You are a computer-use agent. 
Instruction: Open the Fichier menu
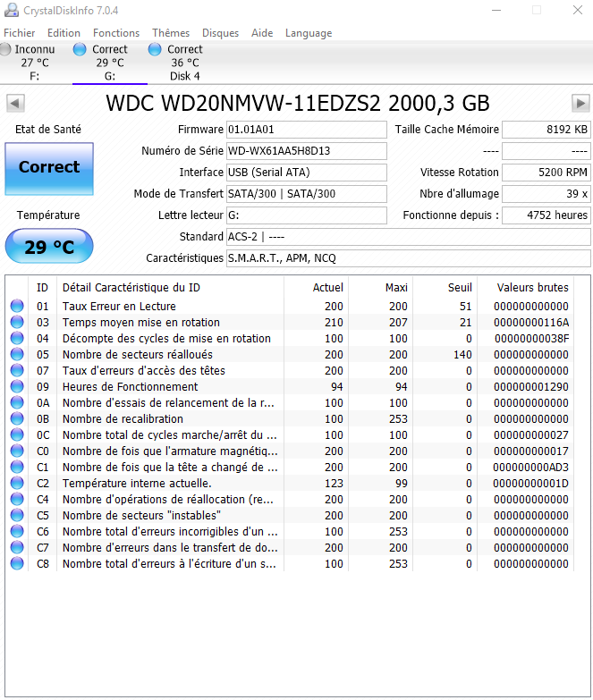coord(20,33)
